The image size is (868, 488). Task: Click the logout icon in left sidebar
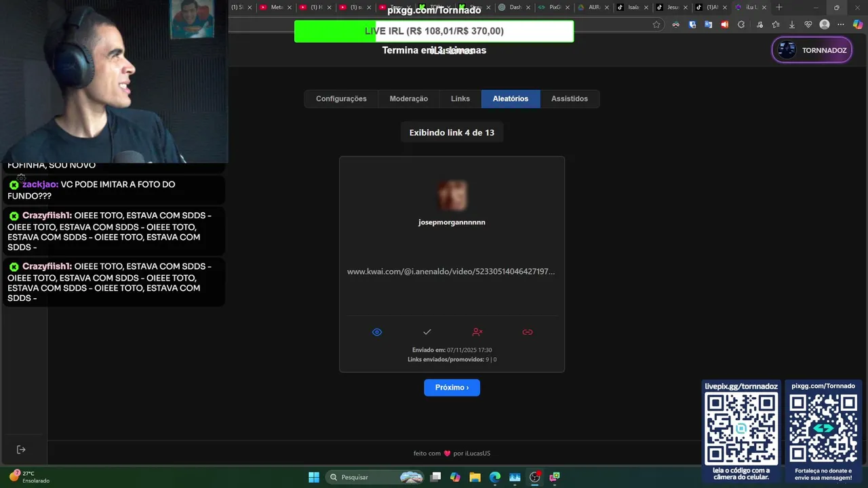21,449
